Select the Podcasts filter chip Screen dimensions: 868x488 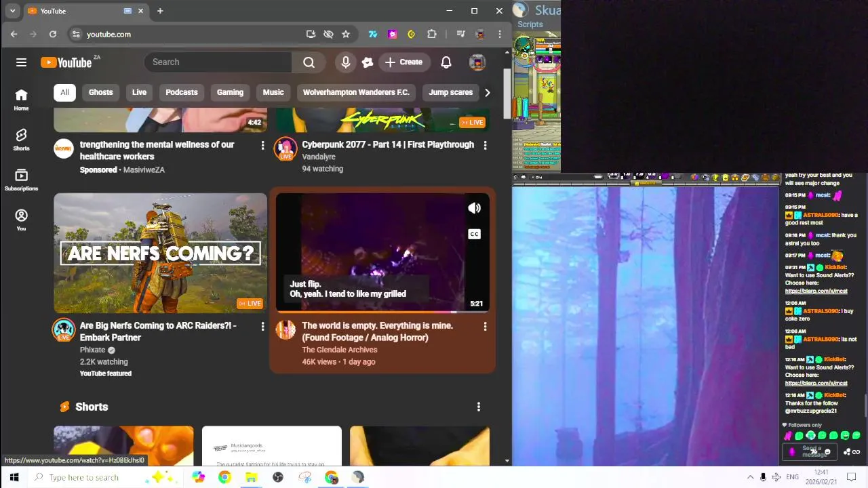[182, 92]
